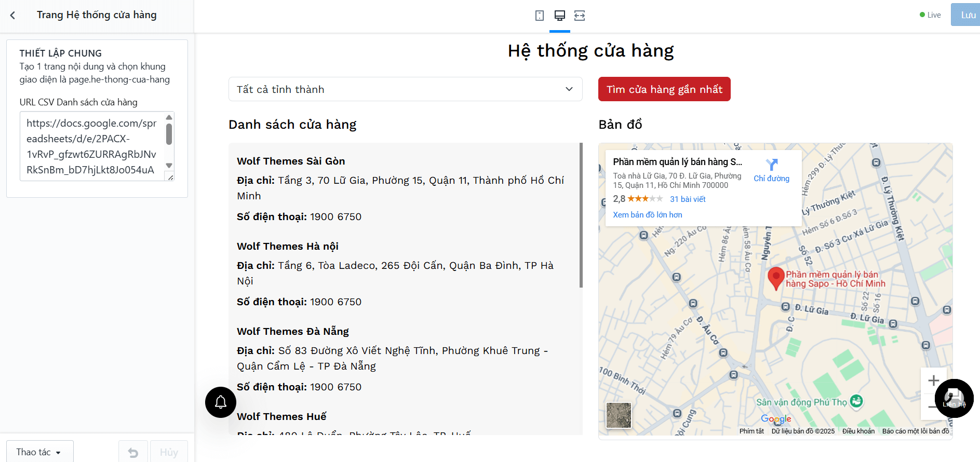Click the Sân vận động Phú Thọ marker
The height and width of the screenshot is (462, 980).
(x=856, y=401)
